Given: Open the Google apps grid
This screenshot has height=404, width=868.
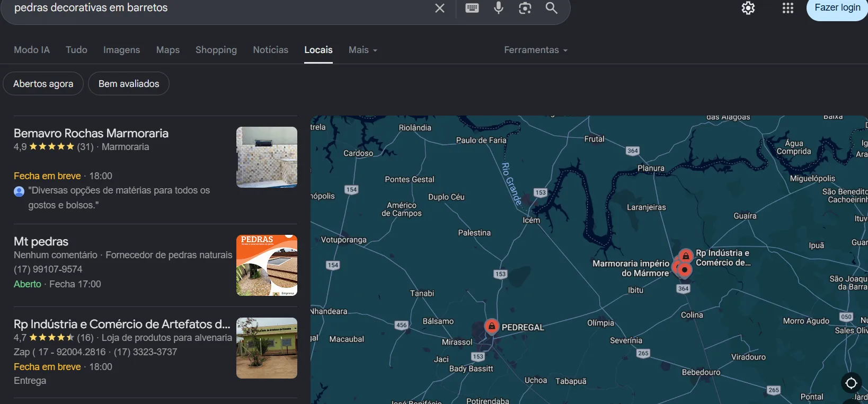Looking at the screenshot, I should pos(788,8).
